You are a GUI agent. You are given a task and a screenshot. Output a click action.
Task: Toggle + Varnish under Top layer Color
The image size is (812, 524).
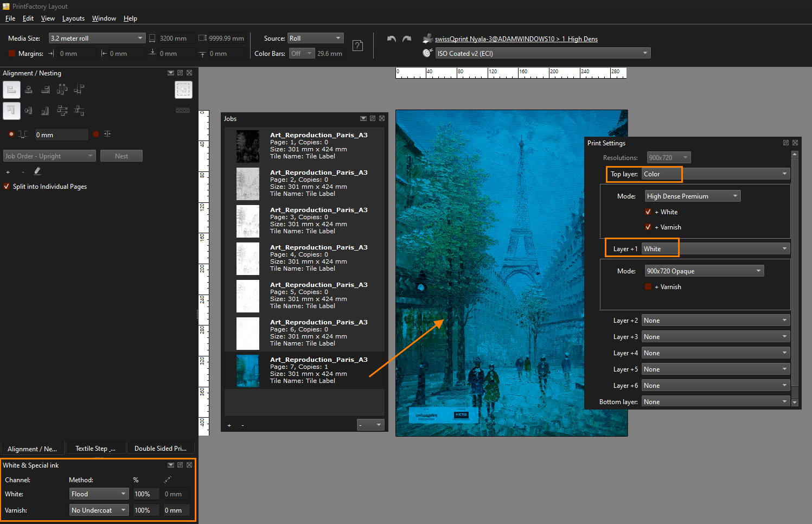pos(648,227)
